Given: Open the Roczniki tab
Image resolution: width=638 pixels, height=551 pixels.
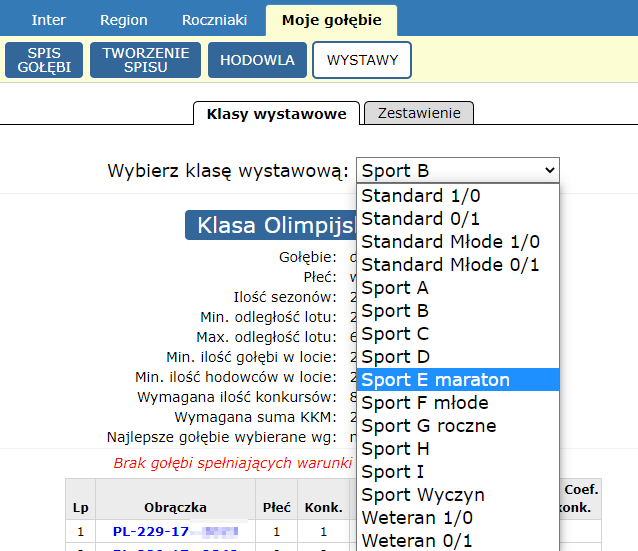Looking at the screenshot, I should [x=215, y=20].
